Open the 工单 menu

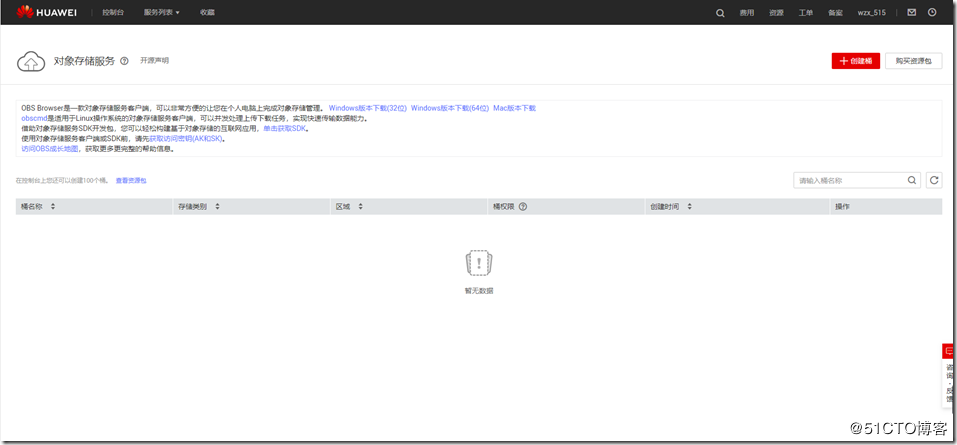tap(806, 13)
